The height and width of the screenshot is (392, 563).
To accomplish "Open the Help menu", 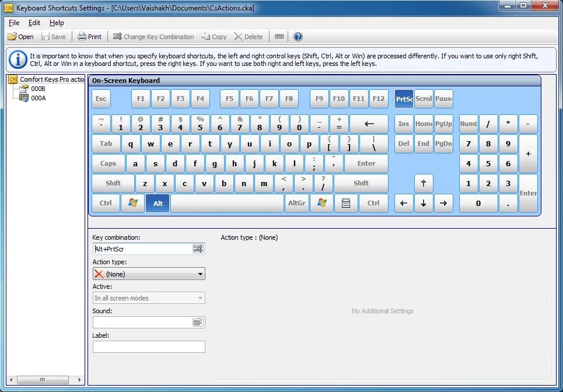I will [57, 23].
